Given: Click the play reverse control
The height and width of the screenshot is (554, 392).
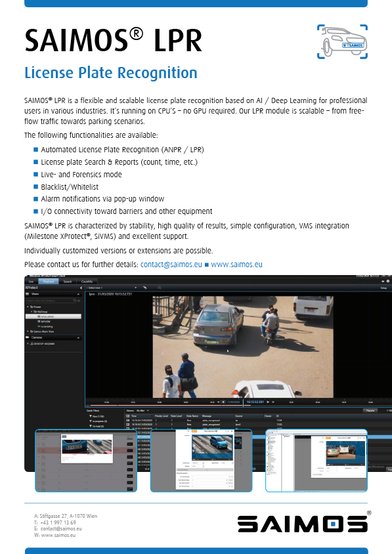Looking at the screenshot, I should [x=223, y=402].
